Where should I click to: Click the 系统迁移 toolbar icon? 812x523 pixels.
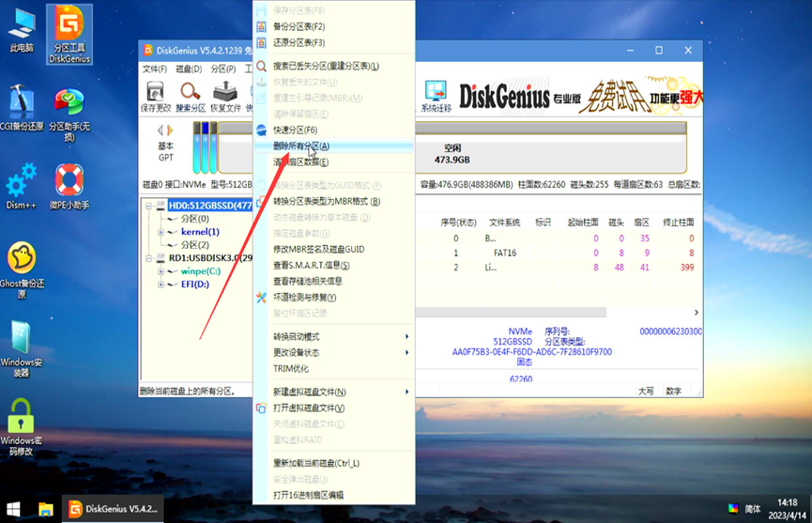click(x=436, y=96)
